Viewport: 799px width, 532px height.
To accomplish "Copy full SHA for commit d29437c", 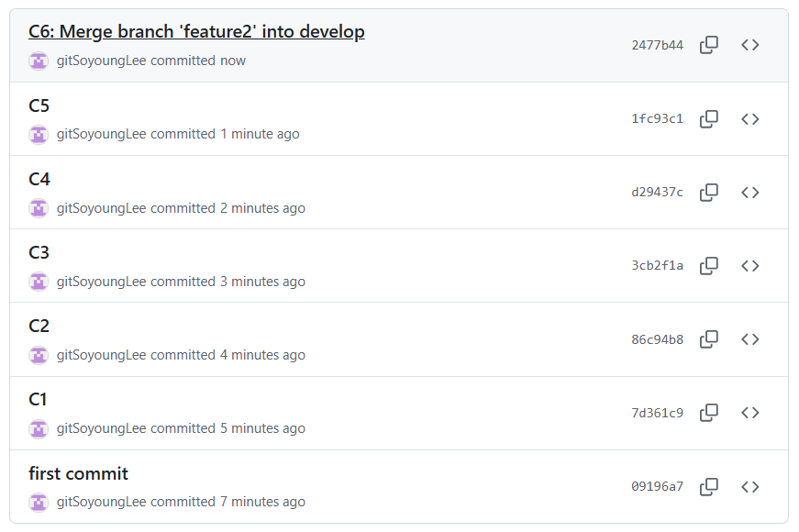I will (708, 193).
